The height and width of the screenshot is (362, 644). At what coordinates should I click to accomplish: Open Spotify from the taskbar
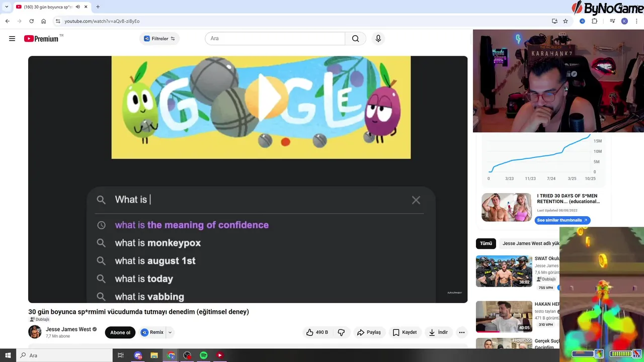tap(203, 355)
